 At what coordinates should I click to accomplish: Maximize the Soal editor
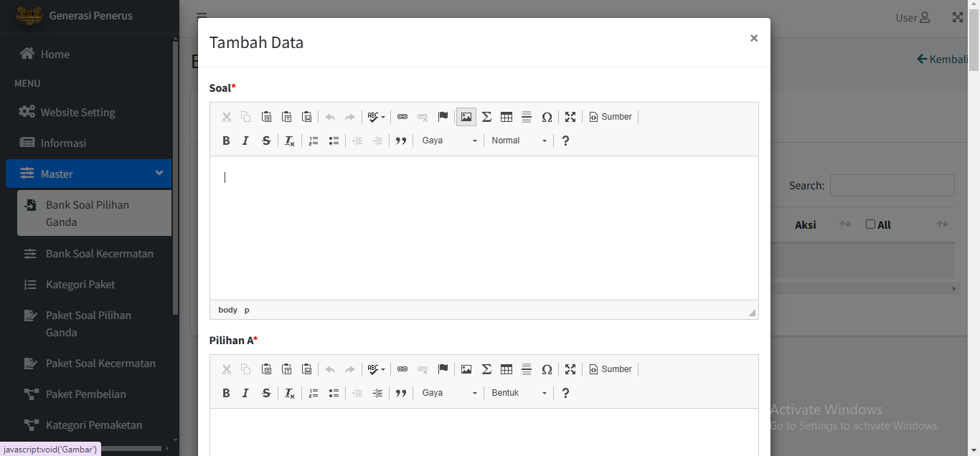click(x=570, y=117)
